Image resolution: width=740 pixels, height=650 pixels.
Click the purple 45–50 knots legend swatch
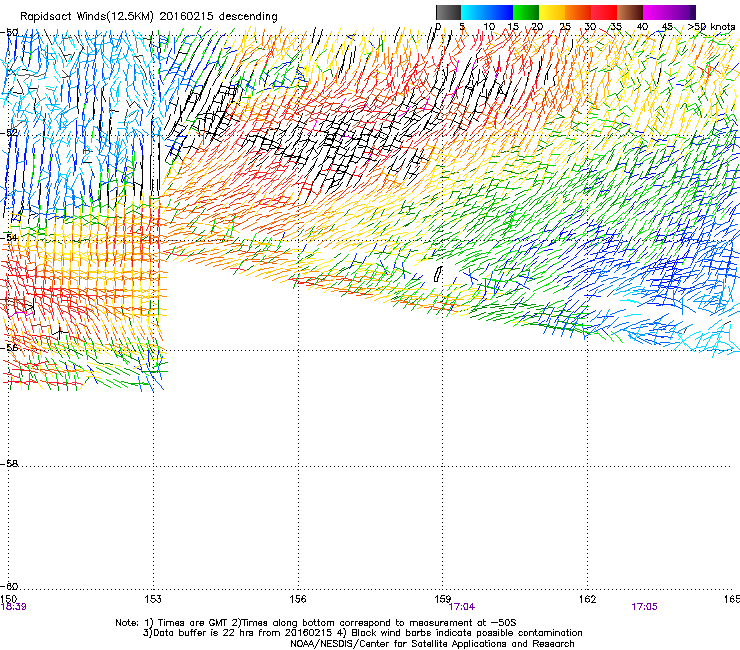682,12
